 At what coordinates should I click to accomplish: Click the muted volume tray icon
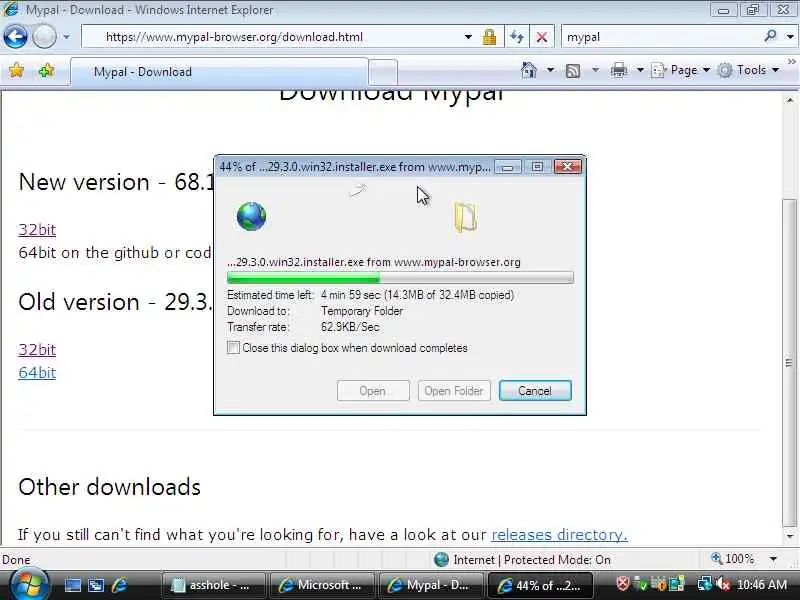pyautogui.click(x=723, y=584)
